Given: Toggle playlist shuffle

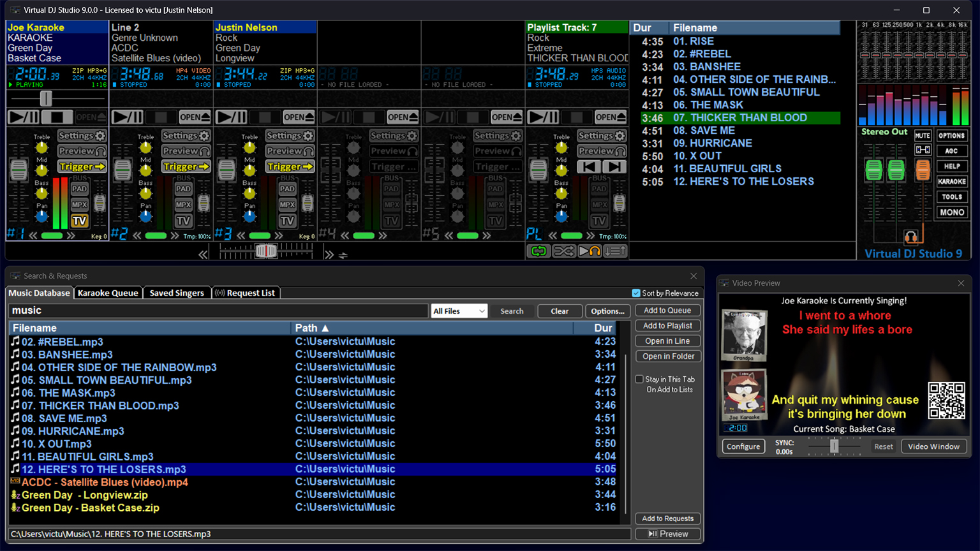Looking at the screenshot, I should 564,251.
